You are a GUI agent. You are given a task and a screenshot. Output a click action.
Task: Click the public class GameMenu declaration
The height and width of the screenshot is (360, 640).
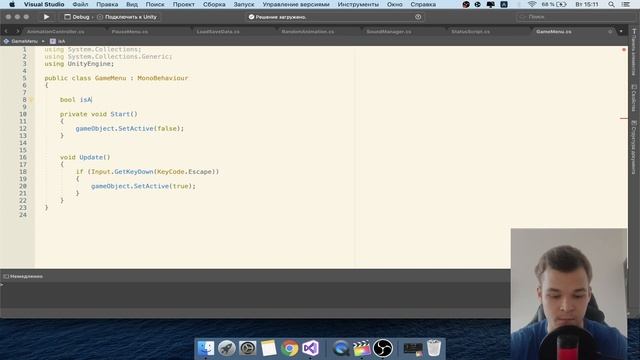[x=116, y=78]
